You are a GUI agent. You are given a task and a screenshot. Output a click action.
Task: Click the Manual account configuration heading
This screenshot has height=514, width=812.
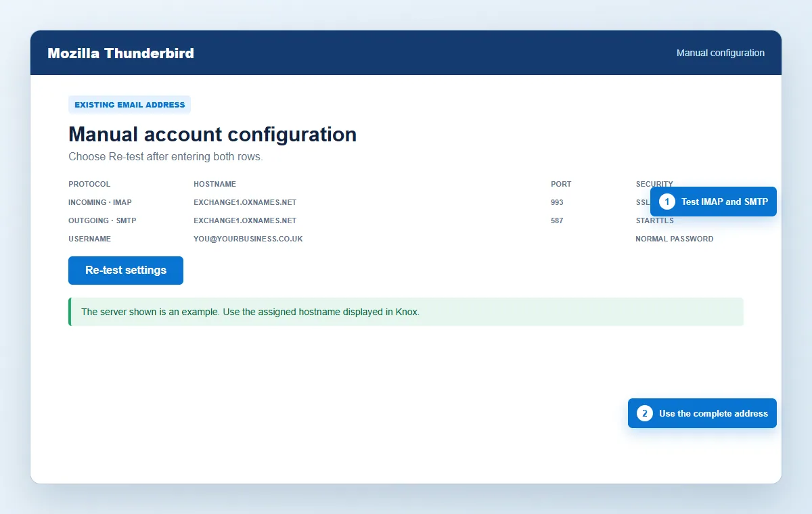[x=212, y=134]
